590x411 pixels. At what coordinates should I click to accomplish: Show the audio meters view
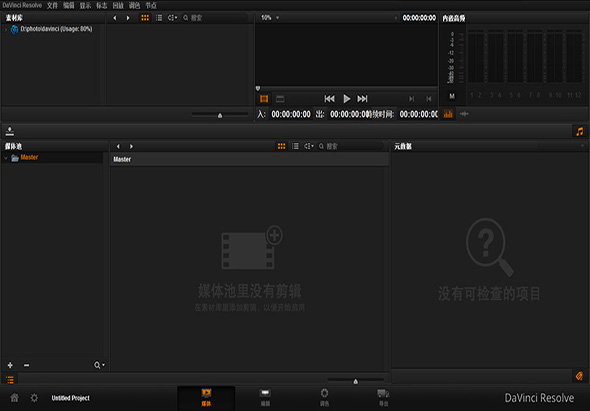pos(448,114)
